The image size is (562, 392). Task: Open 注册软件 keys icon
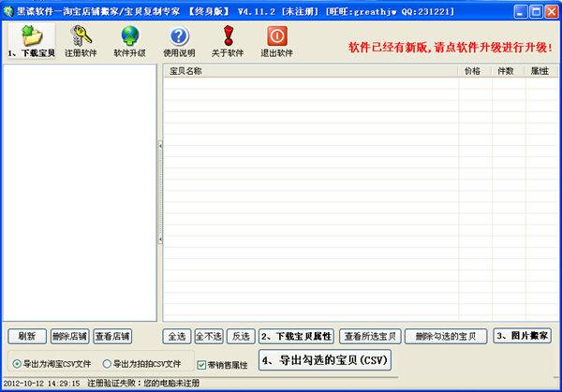[x=81, y=36]
